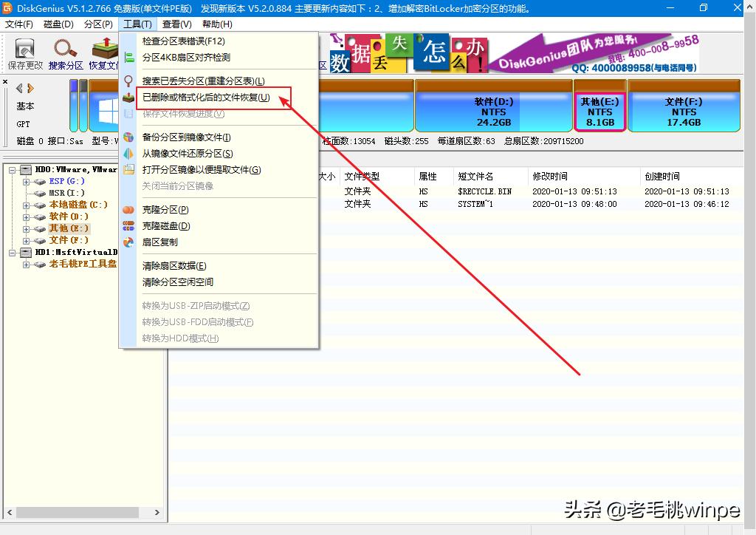Collapse the HD1:MsftVirtualD tree node
The height and width of the screenshot is (535, 756).
(x=12, y=253)
